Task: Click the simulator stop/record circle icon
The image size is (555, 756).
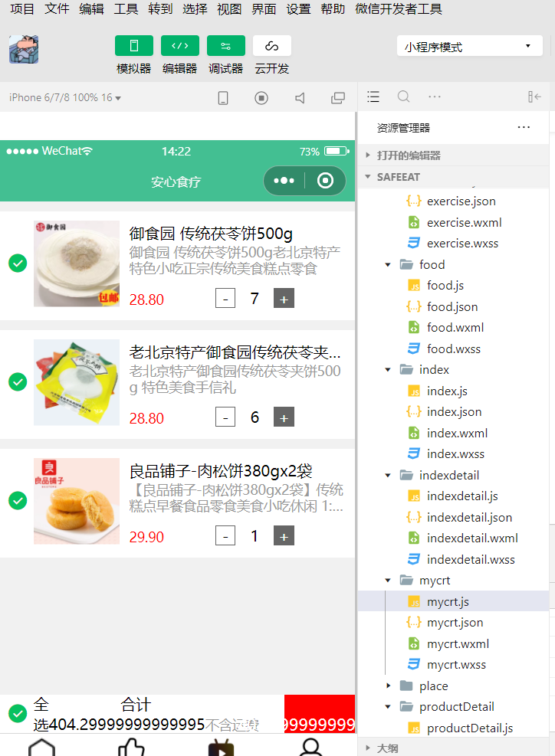Action: pos(261,98)
